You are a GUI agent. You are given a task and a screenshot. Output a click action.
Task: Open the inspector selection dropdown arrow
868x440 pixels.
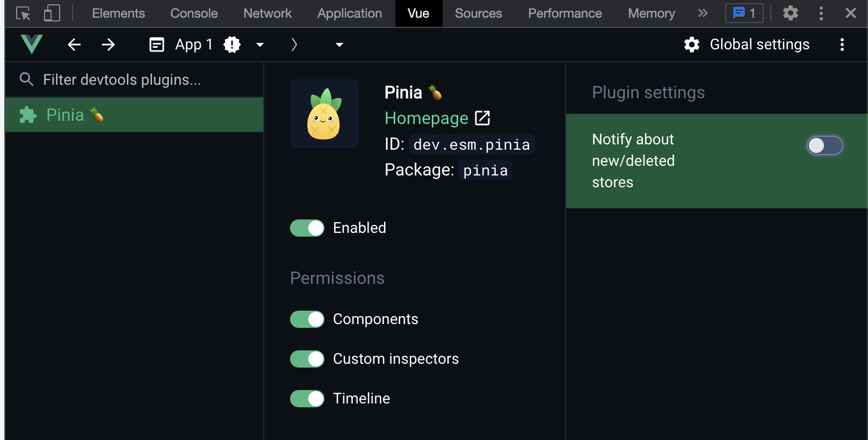(x=339, y=45)
